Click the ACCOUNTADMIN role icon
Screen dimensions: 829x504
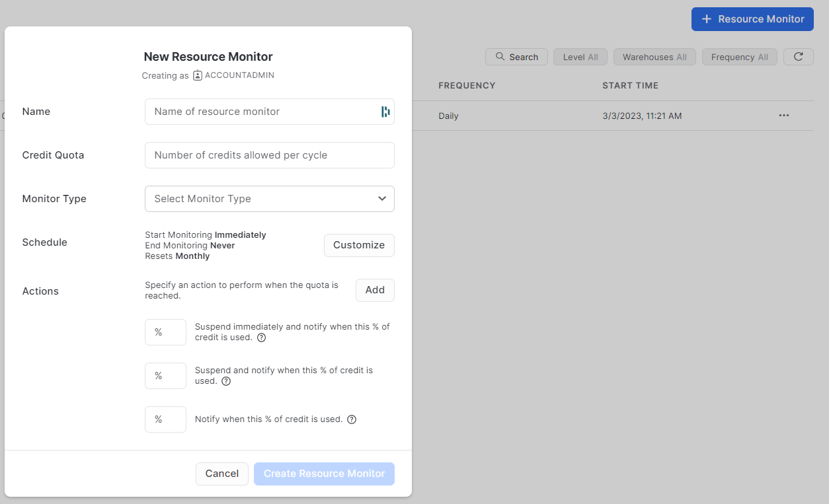click(198, 75)
